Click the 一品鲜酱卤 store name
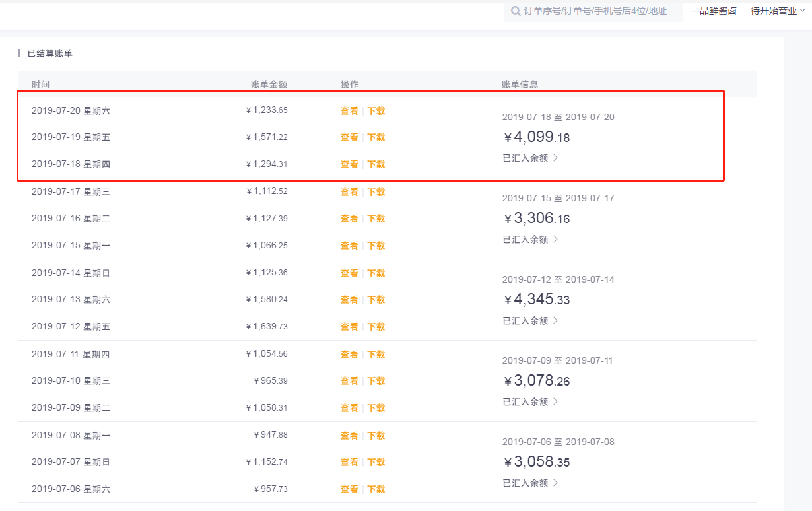 tap(714, 11)
